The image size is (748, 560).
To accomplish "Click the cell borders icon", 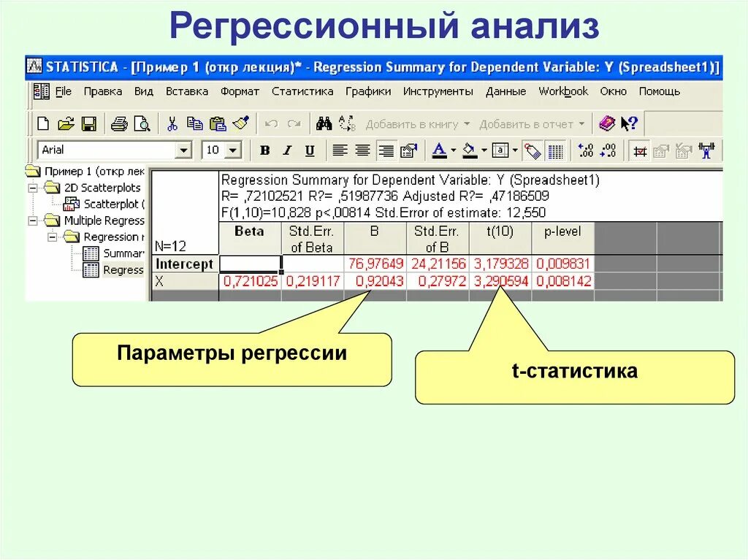I will [500, 151].
